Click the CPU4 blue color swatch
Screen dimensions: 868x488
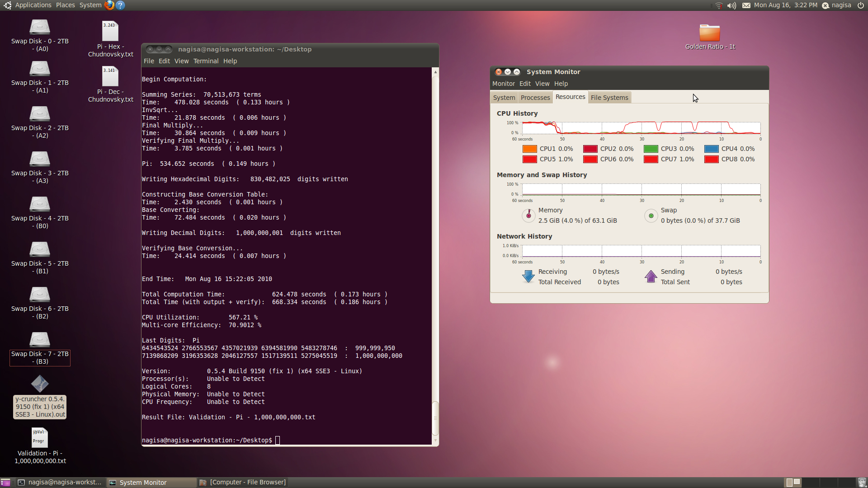pos(711,149)
